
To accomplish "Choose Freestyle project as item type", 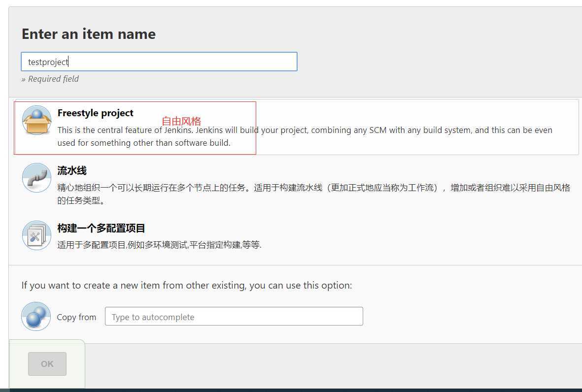I will coord(95,113).
